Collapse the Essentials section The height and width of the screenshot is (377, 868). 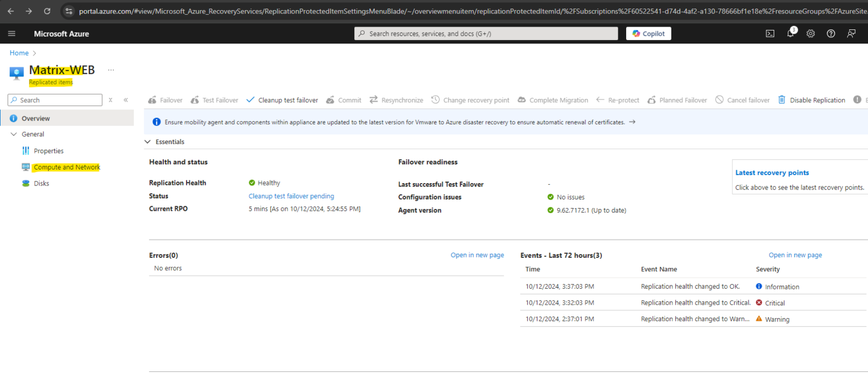coord(147,142)
